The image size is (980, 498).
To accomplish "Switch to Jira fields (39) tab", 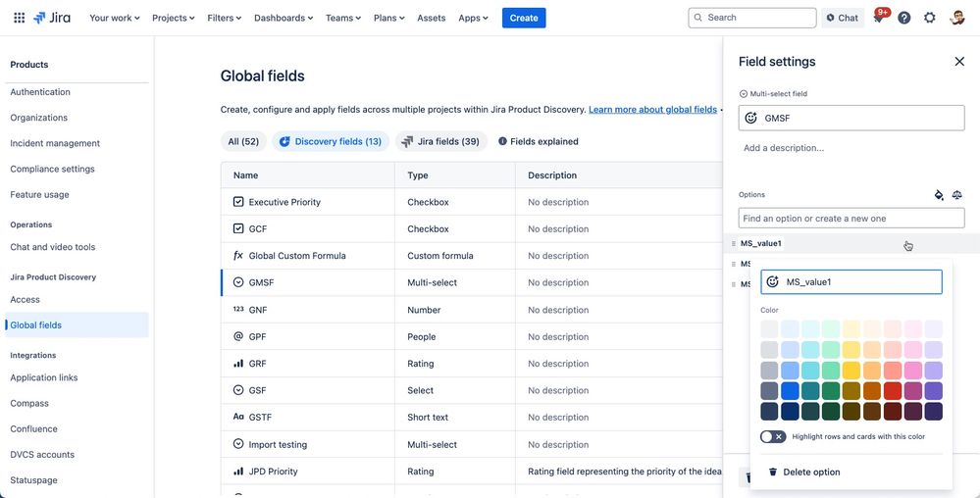I will 440,141.
